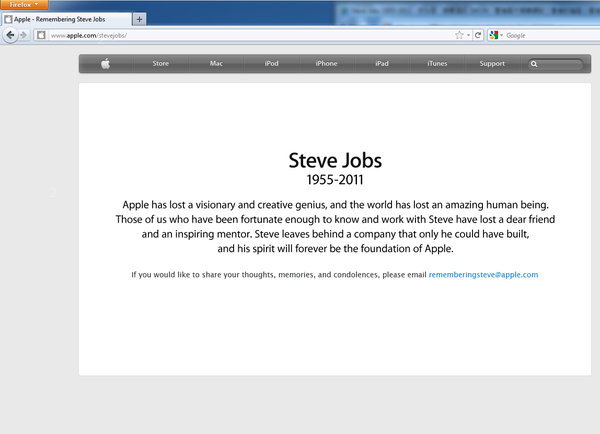The height and width of the screenshot is (434, 600).
Task: Click the 1955-2011 dates text
Action: [335, 180]
